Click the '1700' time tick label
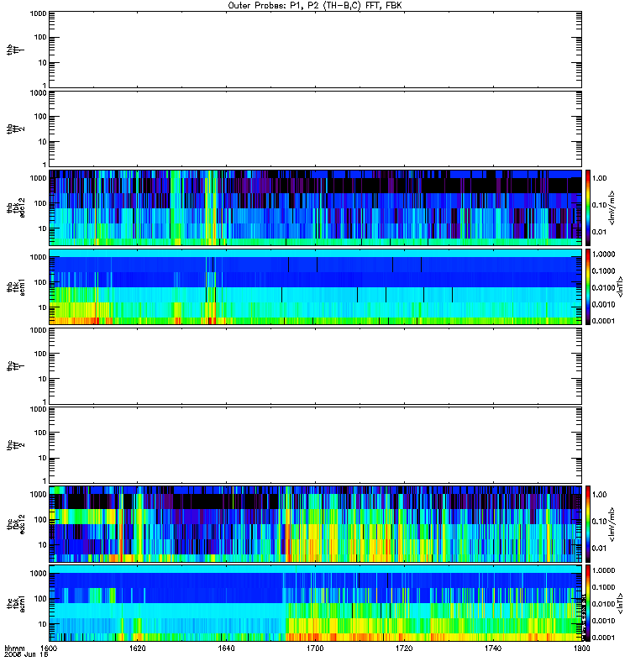 pos(315,648)
